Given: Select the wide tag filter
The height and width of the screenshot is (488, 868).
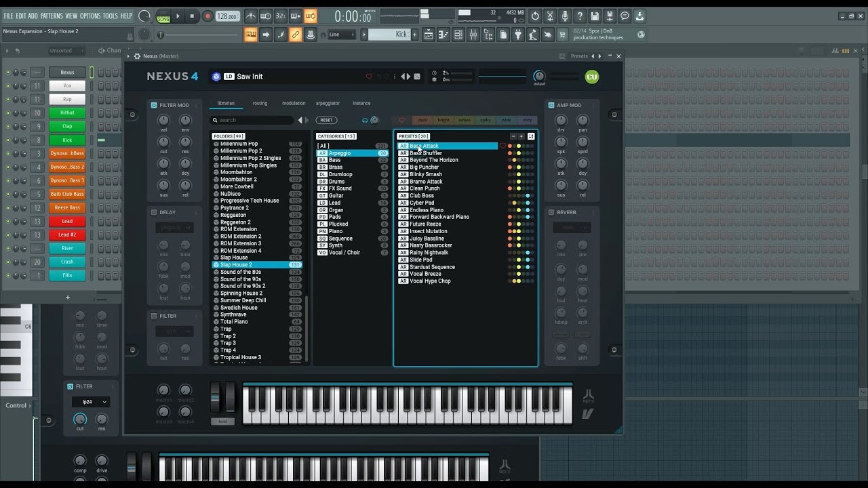Looking at the screenshot, I should click(x=507, y=120).
